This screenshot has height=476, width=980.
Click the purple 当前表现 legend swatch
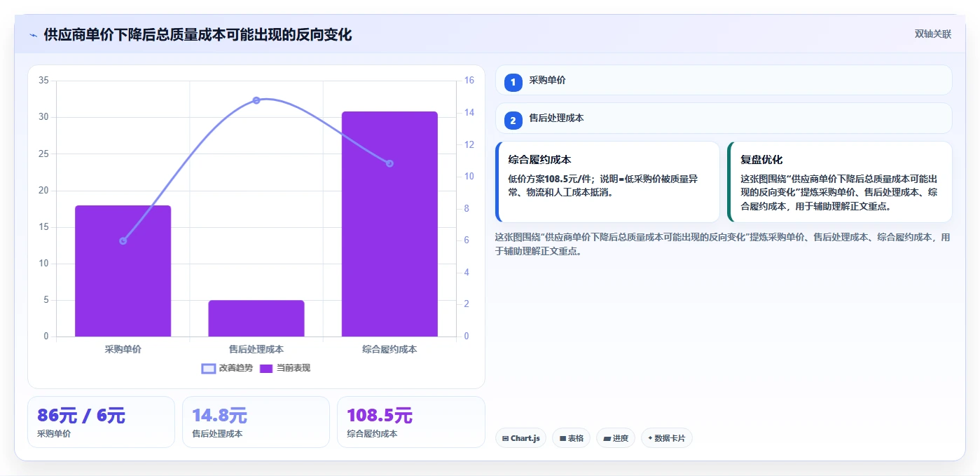point(266,368)
